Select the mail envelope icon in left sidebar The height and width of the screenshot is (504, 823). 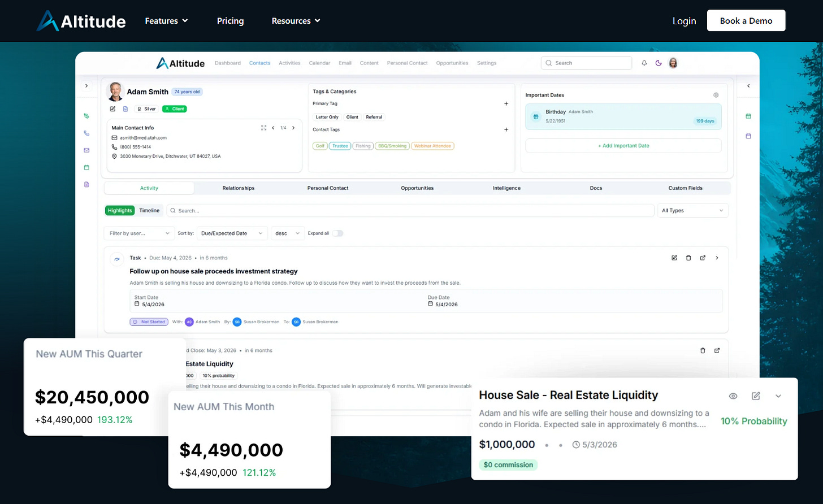click(86, 150)
